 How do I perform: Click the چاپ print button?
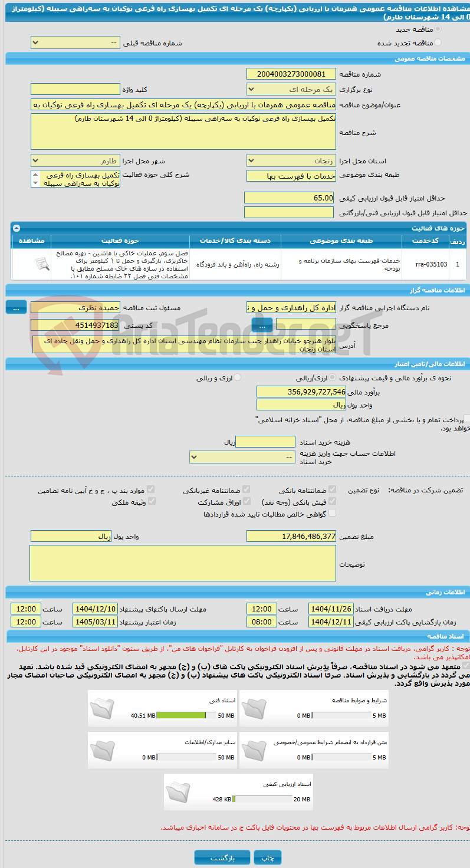click(x=268, y=857)
